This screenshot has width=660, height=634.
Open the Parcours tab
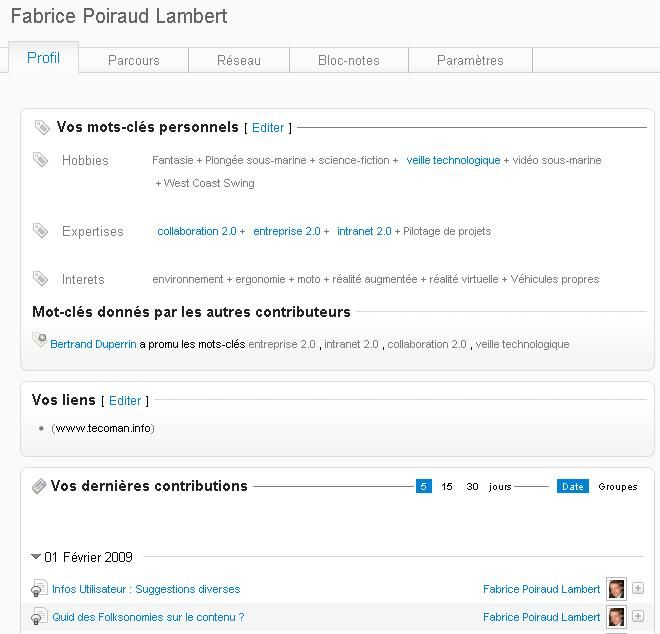click(x=133, y=60)
